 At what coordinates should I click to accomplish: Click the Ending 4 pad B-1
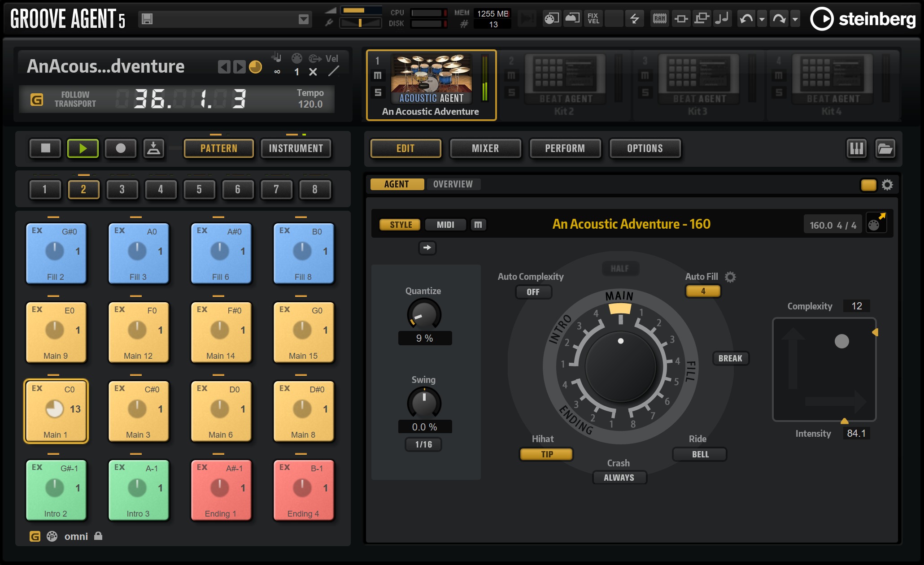(x=304, y=490)
